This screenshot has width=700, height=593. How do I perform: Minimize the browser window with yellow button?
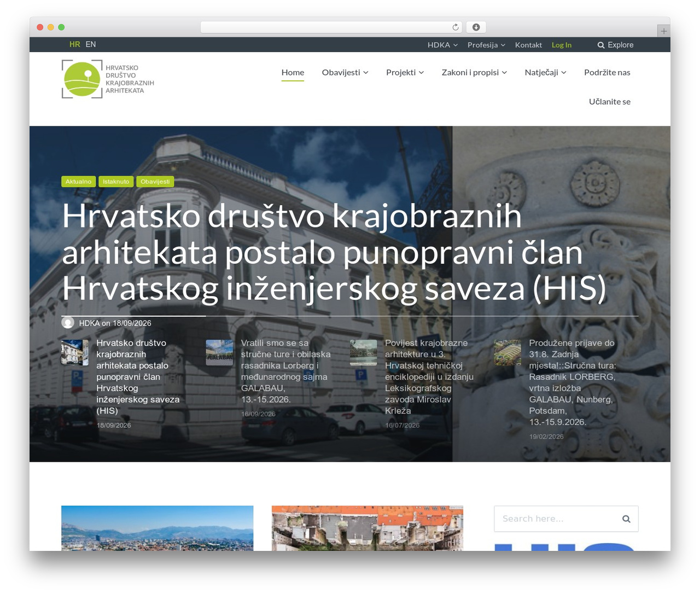(51, 27)
